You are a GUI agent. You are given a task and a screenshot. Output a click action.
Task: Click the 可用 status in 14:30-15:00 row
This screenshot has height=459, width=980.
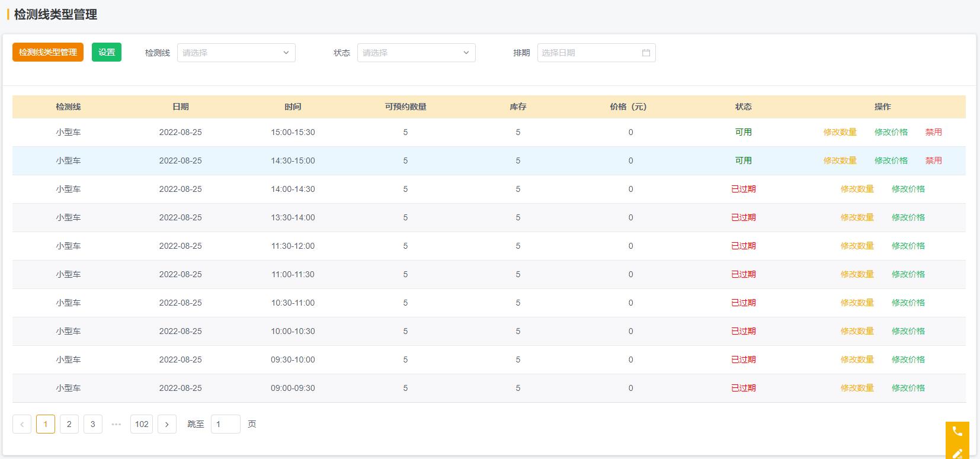pyautogui.click(x=744, y=161)
